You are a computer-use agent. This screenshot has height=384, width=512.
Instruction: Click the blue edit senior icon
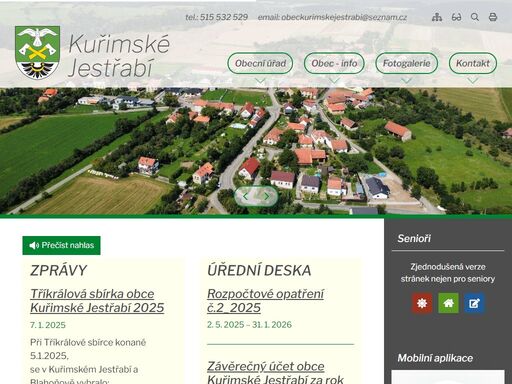click(x=474, y=303)
